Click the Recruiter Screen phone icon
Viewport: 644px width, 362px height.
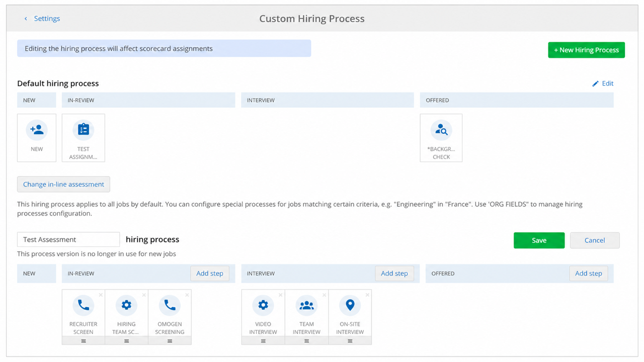tap(84, 305)
